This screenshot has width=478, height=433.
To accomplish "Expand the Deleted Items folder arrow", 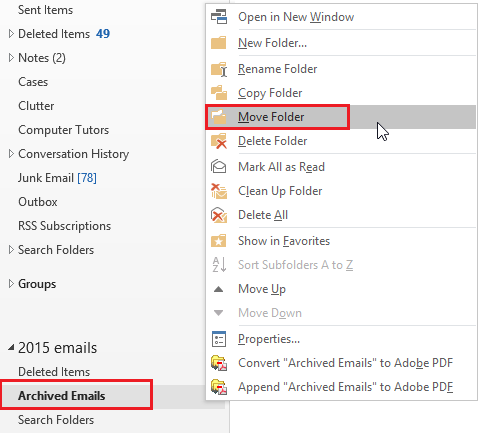I will point(11,34).
